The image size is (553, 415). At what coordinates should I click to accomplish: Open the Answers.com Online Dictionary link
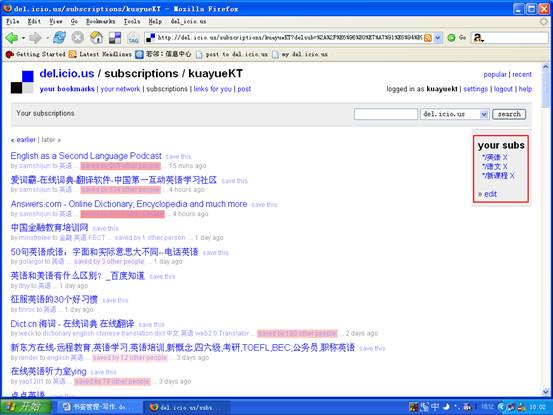click(129, 204)
